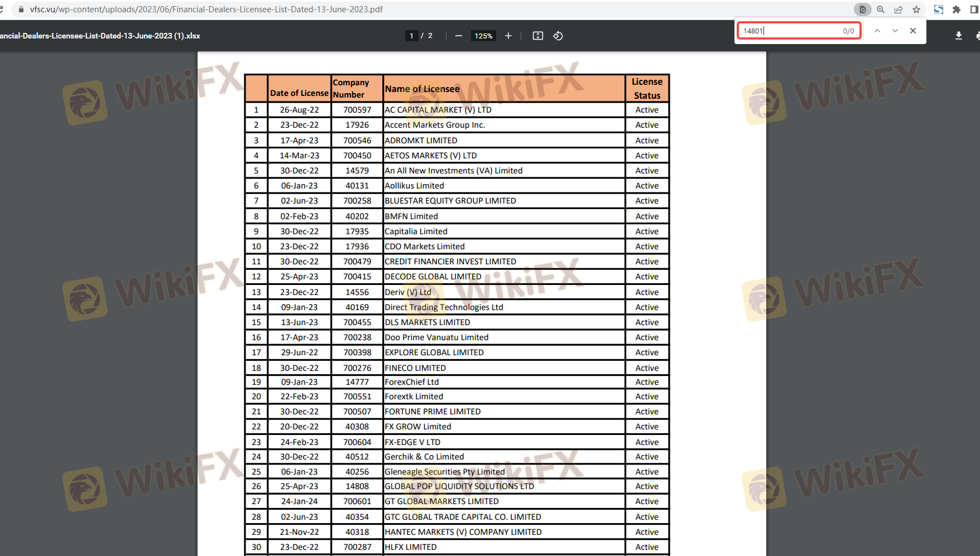The height and width of the screenshot is (556, 980).
Task: Click Active status for AC CAPITAL MARKET
Action: [647, 110]
